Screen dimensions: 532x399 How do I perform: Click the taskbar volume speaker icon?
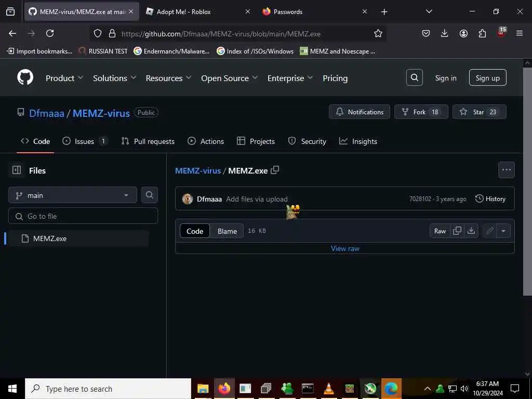[x=464, y=389]
